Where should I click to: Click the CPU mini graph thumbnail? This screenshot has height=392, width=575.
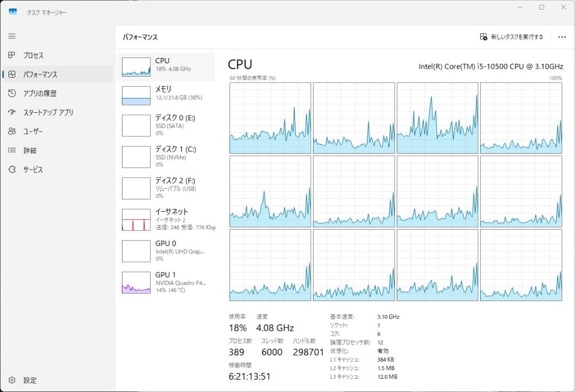click(x=136, y=66)
